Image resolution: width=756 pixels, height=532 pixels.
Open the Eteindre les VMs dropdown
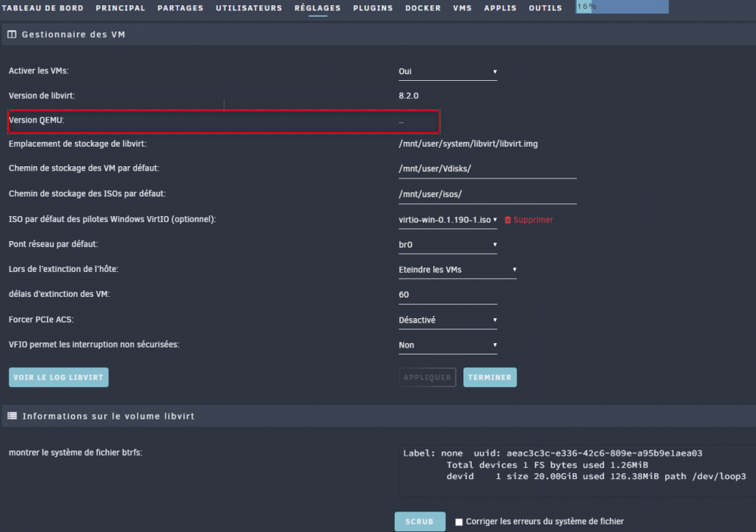(x=457, y=270)
